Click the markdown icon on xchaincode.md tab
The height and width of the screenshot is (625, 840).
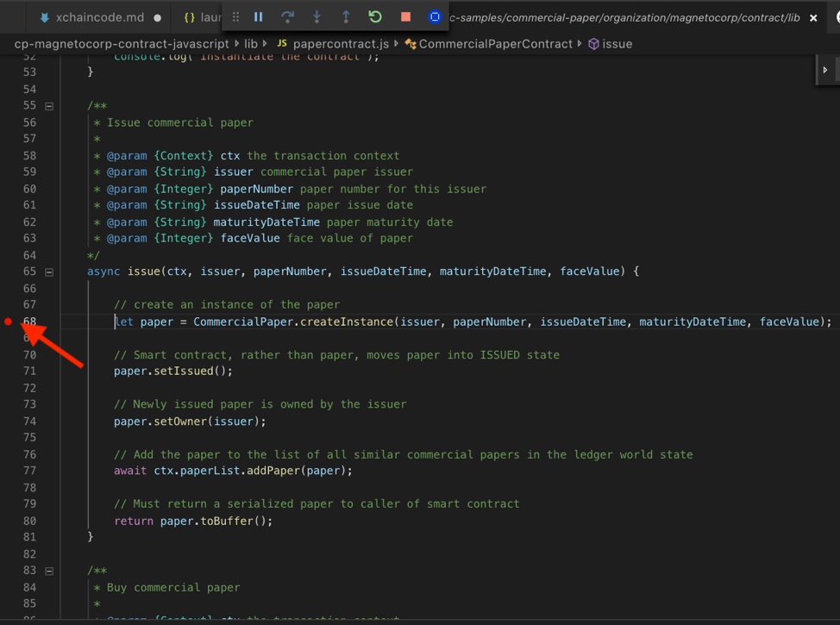click(x=45, y=17)
